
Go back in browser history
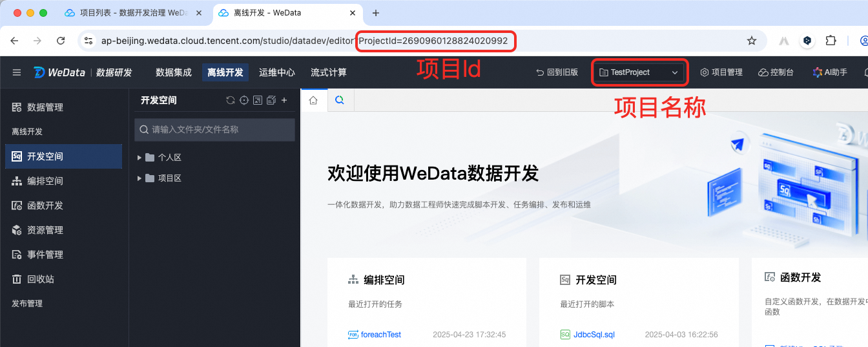(x=15, y=41)
